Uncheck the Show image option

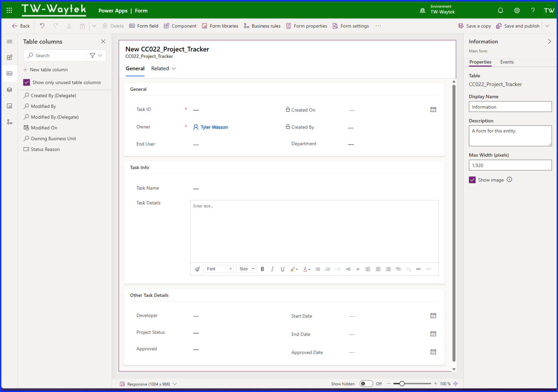472,179
